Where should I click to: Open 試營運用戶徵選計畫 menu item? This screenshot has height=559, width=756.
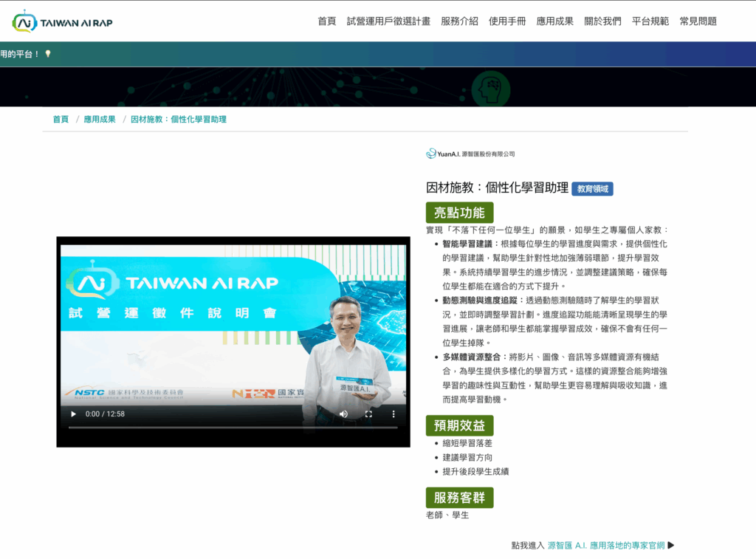click(x=388, y=21)
